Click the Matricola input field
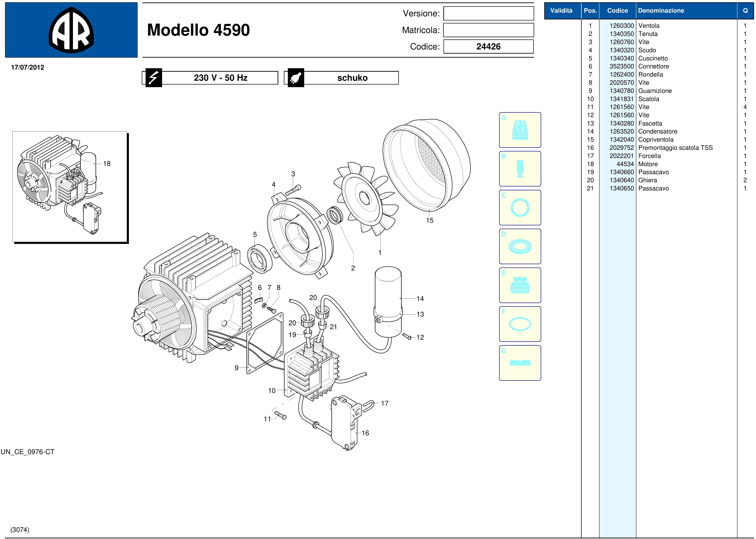 [x=488, y=30]
